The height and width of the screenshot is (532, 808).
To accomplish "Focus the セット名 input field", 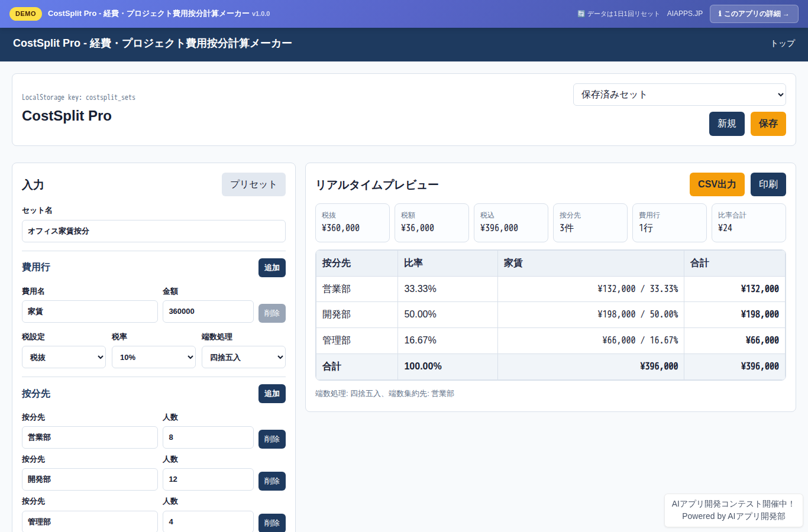I will [154, 231].
